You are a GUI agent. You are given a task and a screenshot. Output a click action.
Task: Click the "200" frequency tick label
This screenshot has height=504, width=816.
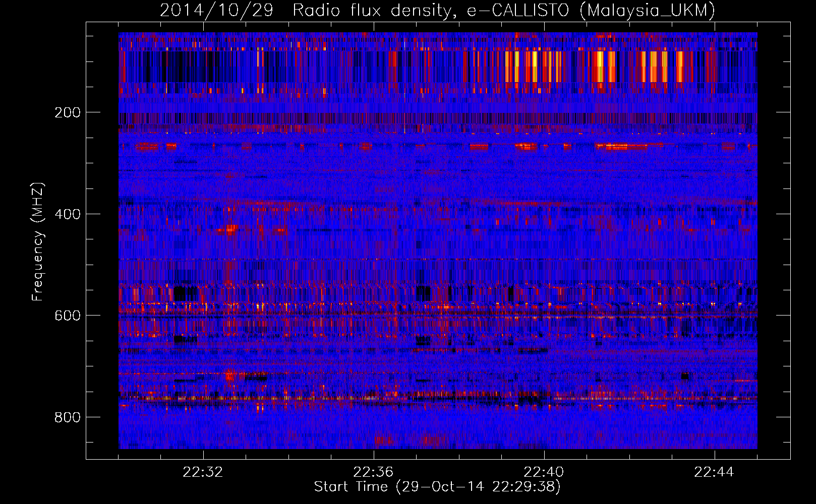point(67,112)
